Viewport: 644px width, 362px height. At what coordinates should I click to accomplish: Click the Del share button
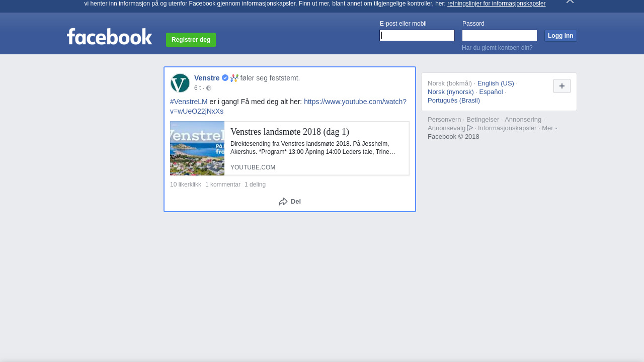(x=290, y=202)
